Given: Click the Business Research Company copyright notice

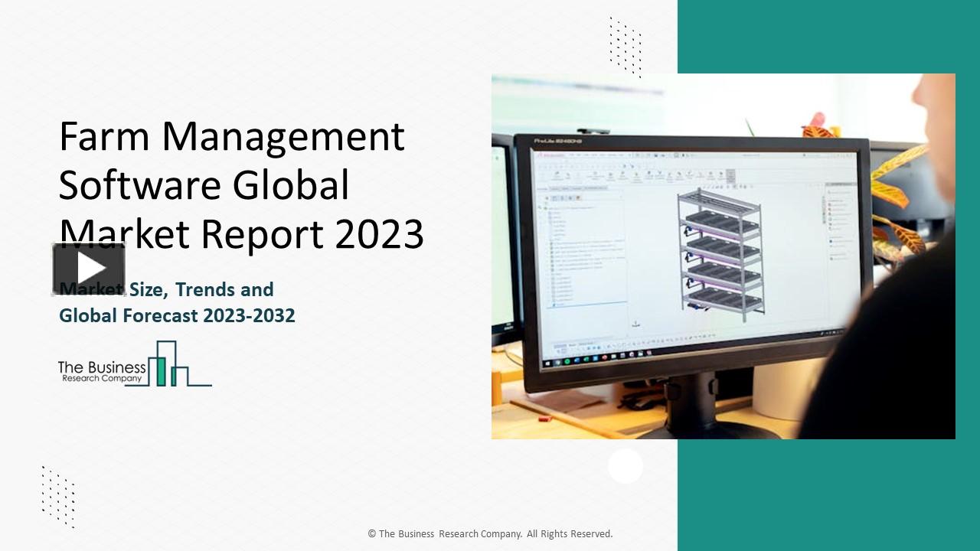Looking at the screenshot, I should 490,533.
